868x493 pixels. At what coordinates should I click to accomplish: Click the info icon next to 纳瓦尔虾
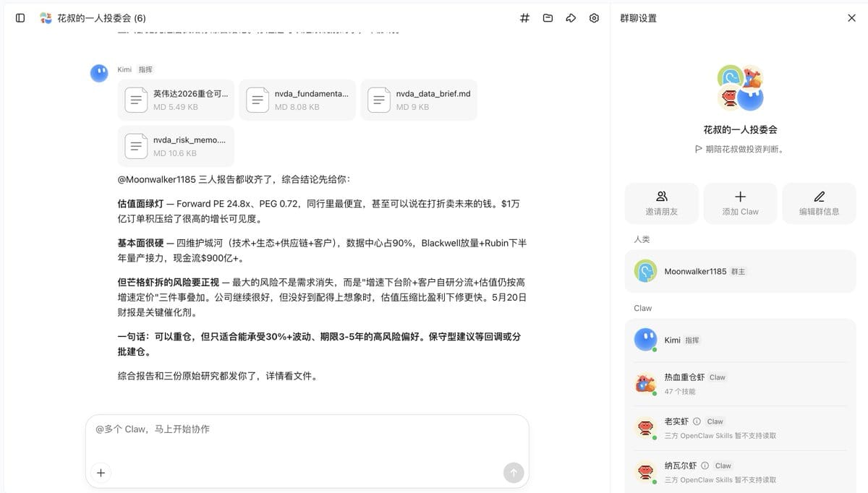705,466
